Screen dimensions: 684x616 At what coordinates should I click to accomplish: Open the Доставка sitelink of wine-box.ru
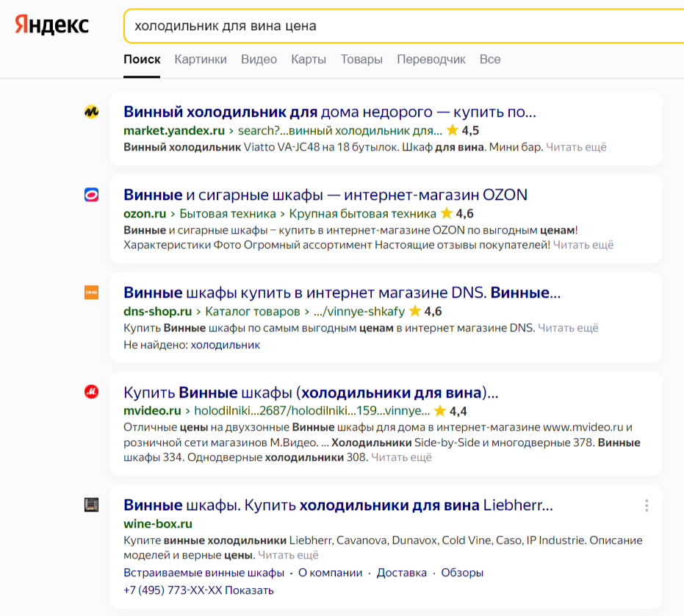[x=402, y=573]
